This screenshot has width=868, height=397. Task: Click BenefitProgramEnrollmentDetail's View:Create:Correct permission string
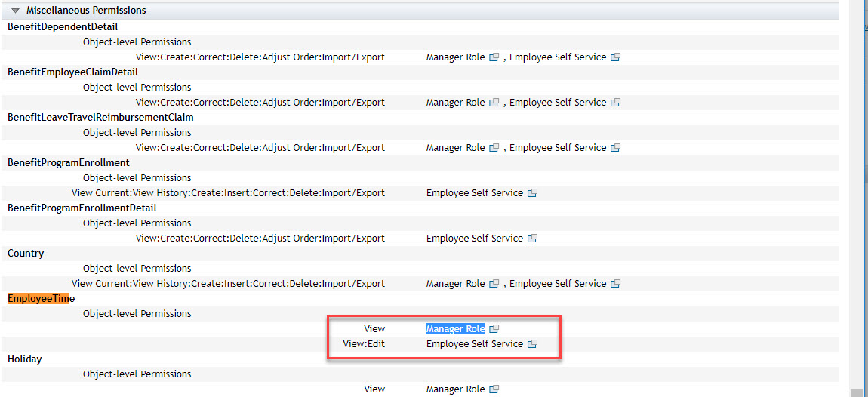(x=260, y=239)
